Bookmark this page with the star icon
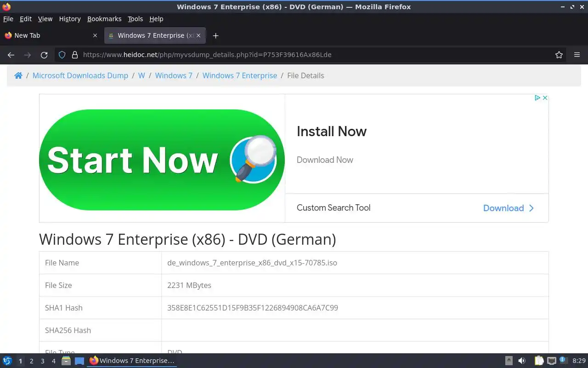 (559, 55)
